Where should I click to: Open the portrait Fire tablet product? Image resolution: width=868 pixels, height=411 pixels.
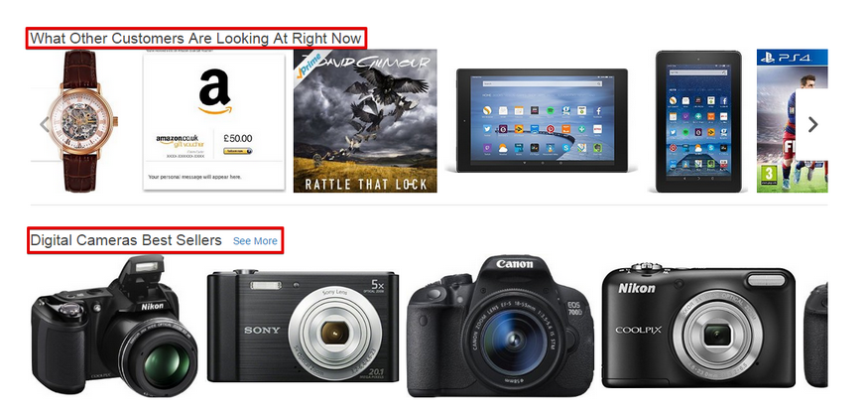tap(698, 121)
